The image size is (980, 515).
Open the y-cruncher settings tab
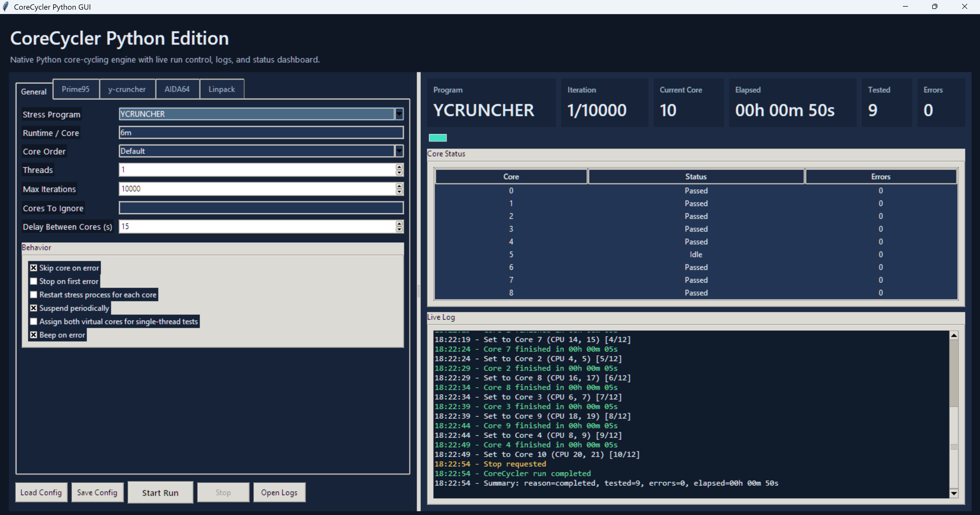pos(127,89)
